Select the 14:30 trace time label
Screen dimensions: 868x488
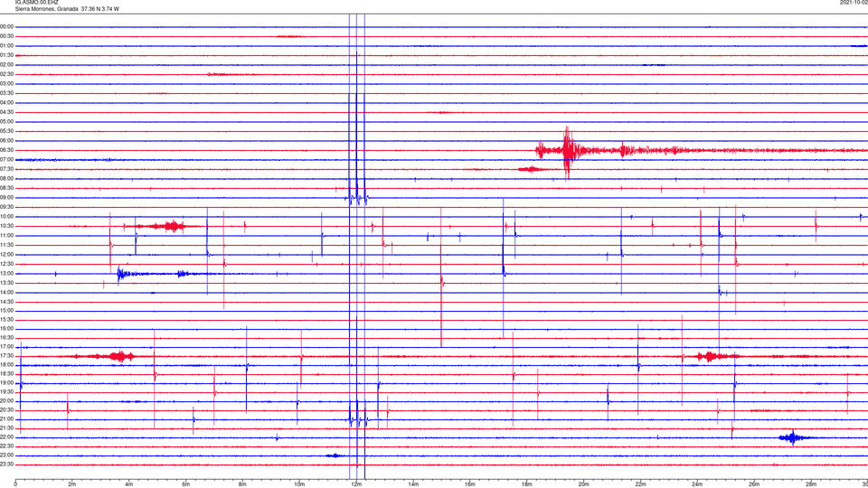[x=7, y=302]
